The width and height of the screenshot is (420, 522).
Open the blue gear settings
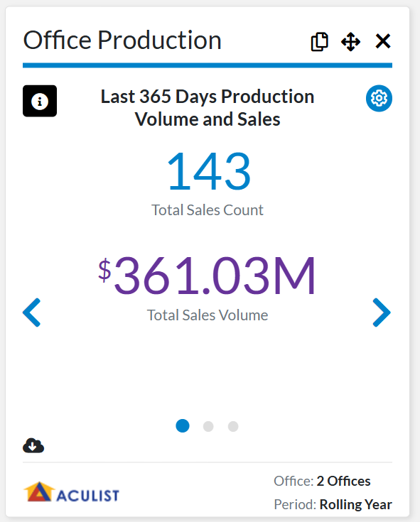pos(379,98)
